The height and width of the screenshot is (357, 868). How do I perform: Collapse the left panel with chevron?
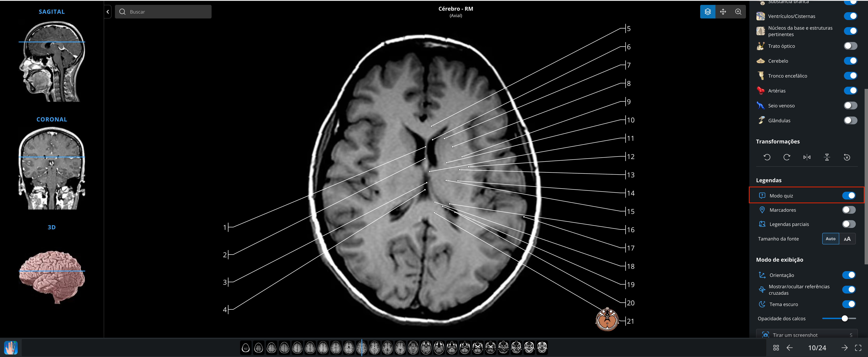[x=108, y=12]
